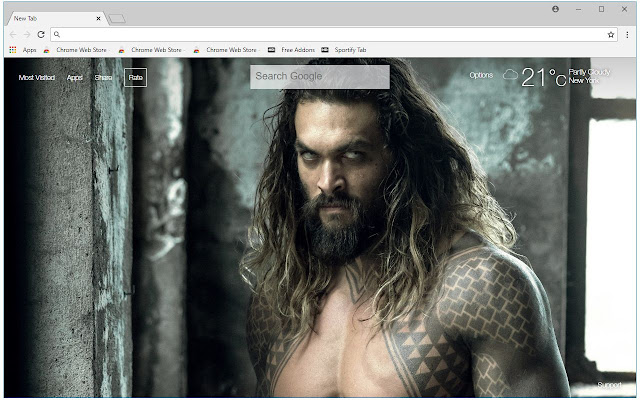Open the Most Visited menu
The height and width of the screenshot is (400, 640).
[x=37, y=78]
